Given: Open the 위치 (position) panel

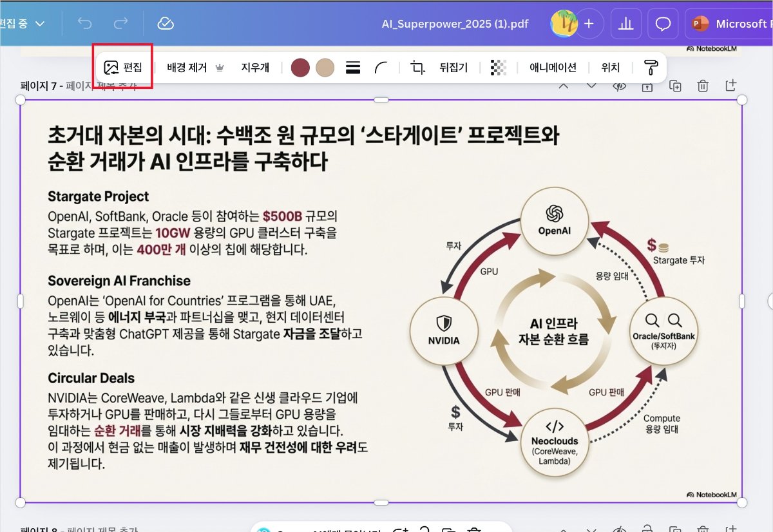Looking at the screenshot, I should 610,67.
